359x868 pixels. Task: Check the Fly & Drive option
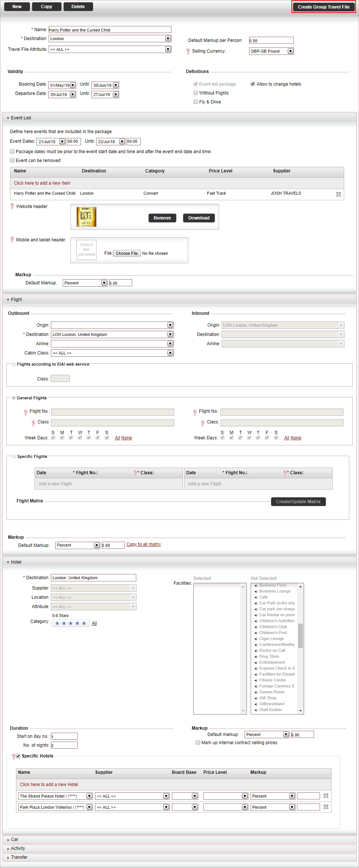196,102
